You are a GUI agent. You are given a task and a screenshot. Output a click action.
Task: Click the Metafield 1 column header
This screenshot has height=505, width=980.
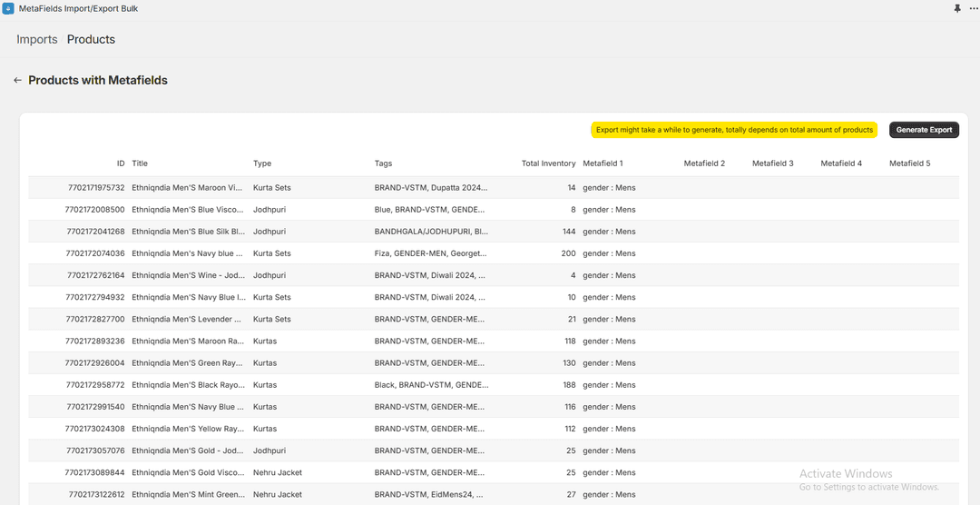point(603,163)
